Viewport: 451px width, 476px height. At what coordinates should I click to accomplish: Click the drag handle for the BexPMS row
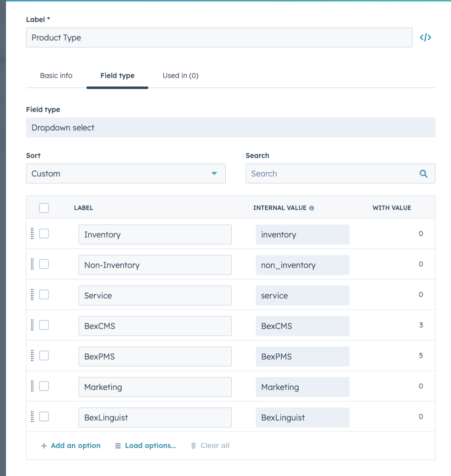[x=33, y=355]
